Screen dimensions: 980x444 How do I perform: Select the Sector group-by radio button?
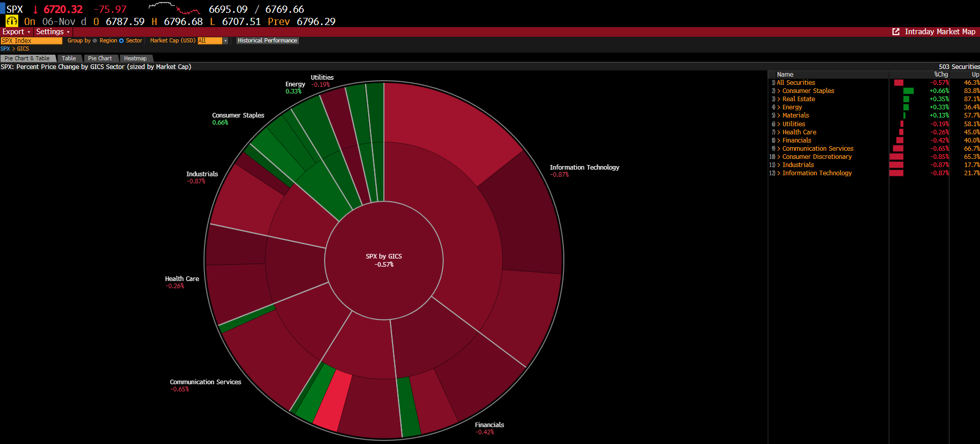click(122, 41)
